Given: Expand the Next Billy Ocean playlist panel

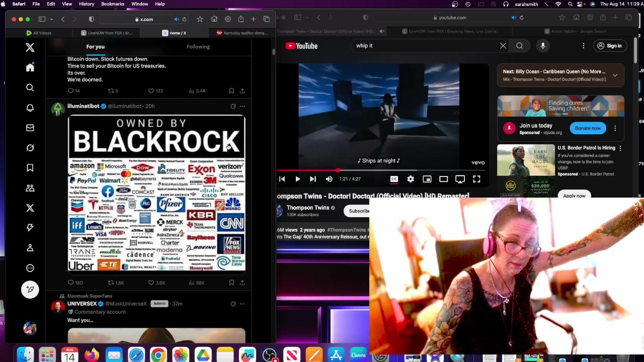Looking at the screenshot, I should [x=615, y=75].
